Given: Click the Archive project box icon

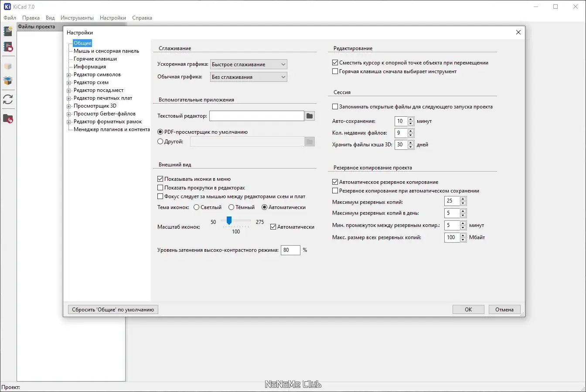Looking at the screenshot, I should coord(8,66).
